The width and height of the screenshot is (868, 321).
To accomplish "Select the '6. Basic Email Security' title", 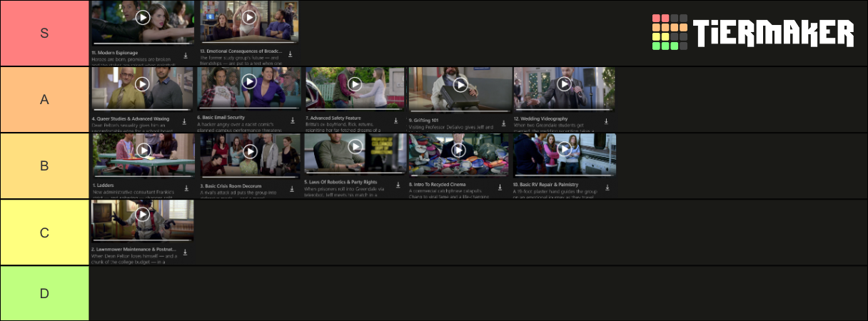I will click(x=221, y=118).
